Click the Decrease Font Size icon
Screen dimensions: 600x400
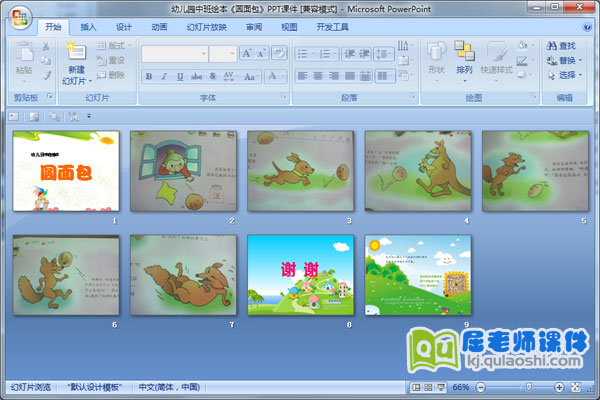tap(261, 53)
